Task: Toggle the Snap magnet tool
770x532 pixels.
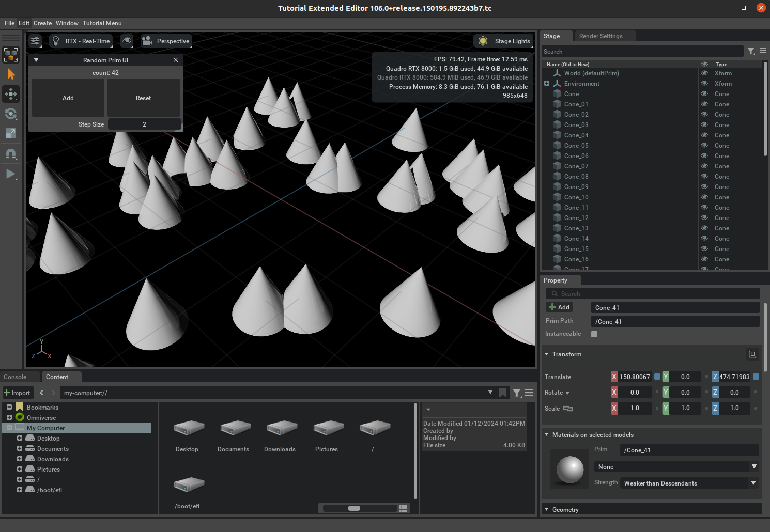Action: [10, 154]
